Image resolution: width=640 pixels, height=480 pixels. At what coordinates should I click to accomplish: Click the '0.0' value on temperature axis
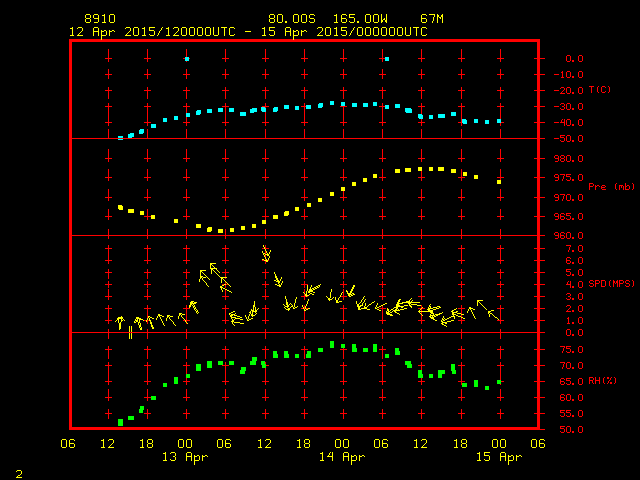click(x=574, y=58)
